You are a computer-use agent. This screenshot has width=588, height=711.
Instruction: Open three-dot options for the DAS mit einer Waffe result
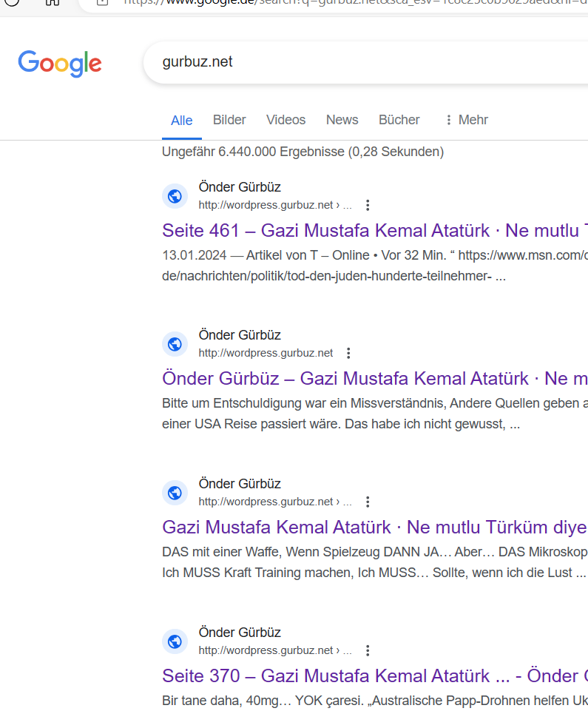368,502
